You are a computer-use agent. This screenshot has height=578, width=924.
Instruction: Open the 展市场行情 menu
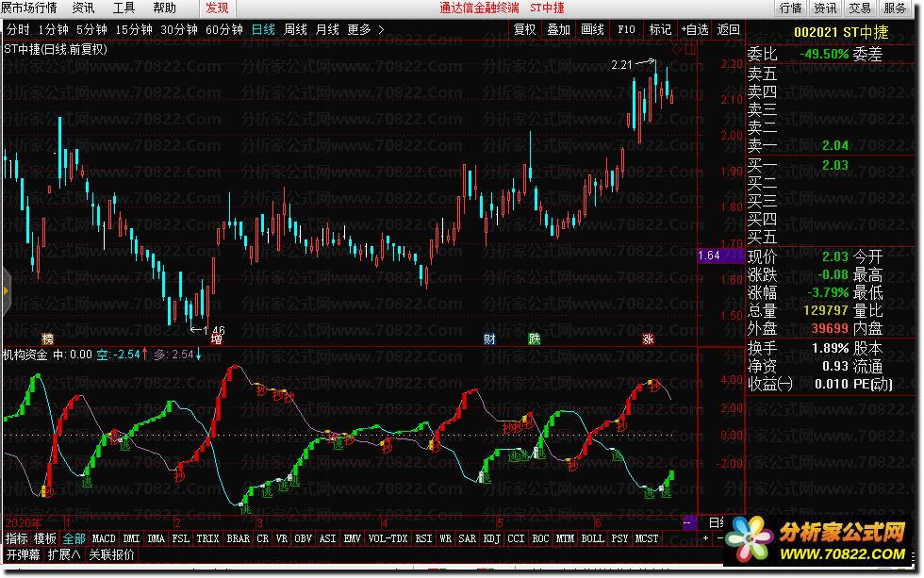point(29,8)
